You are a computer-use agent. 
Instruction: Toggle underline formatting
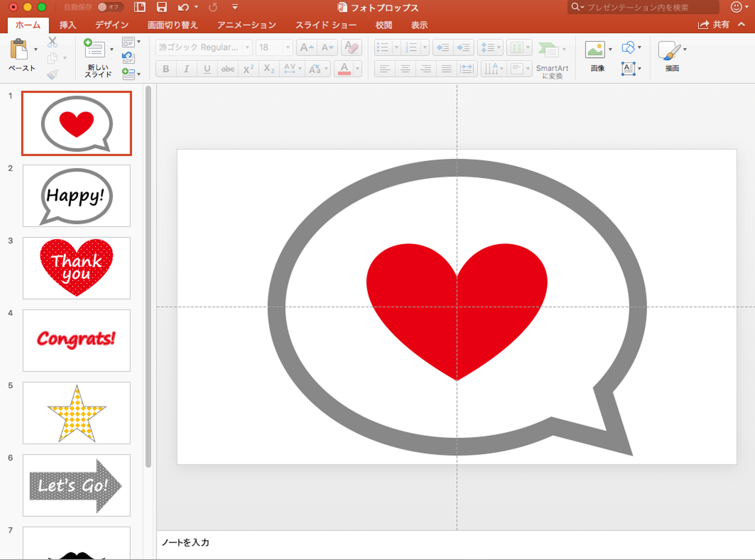[x=207, y=69]
